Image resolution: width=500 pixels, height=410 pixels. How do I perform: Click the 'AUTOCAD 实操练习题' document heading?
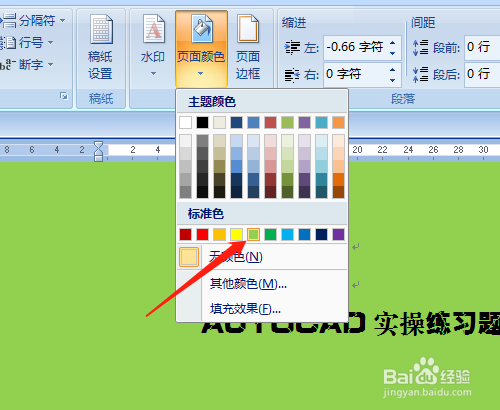coord(351,323)
